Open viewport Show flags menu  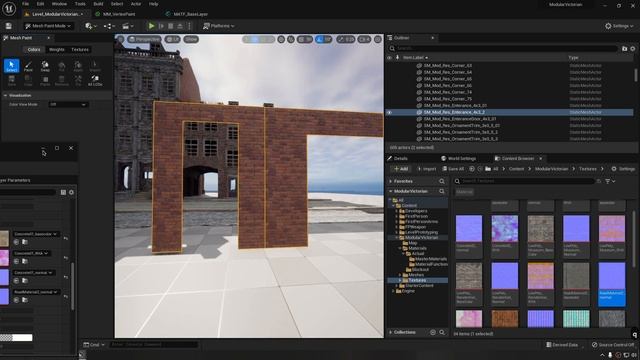tap(191, 39)
